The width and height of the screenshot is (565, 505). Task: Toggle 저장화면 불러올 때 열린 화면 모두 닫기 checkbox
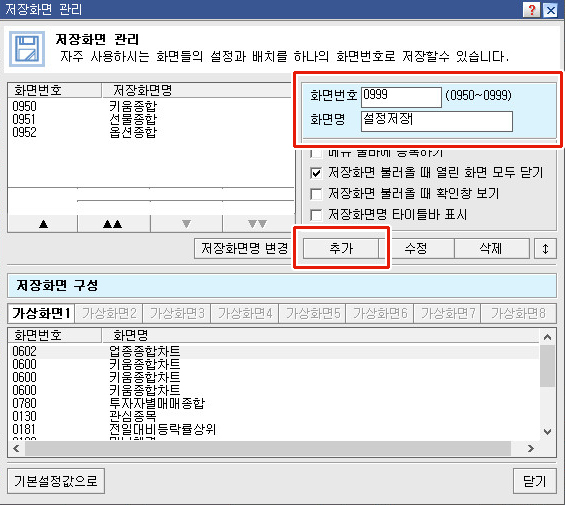point(316,173)
